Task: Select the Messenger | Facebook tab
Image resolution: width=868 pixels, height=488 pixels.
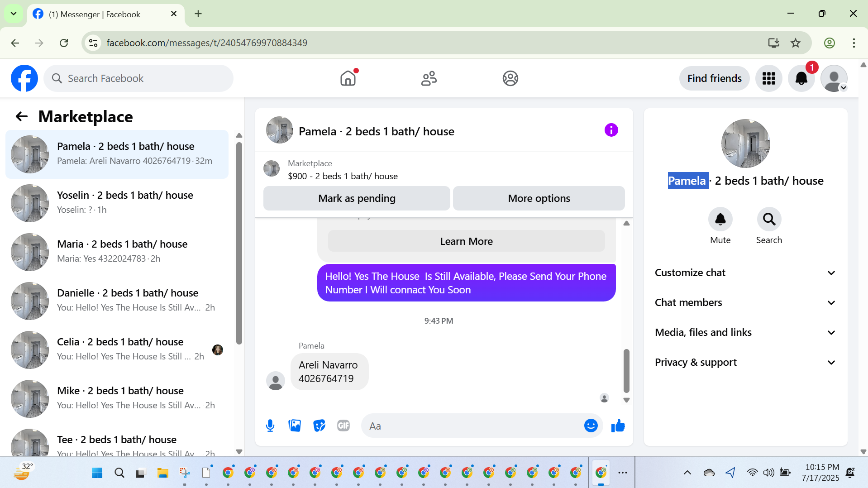Action: click(106, 14)
